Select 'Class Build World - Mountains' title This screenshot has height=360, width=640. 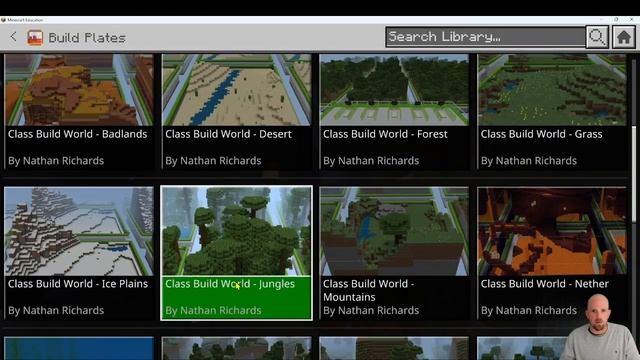(x=369, y=290)
